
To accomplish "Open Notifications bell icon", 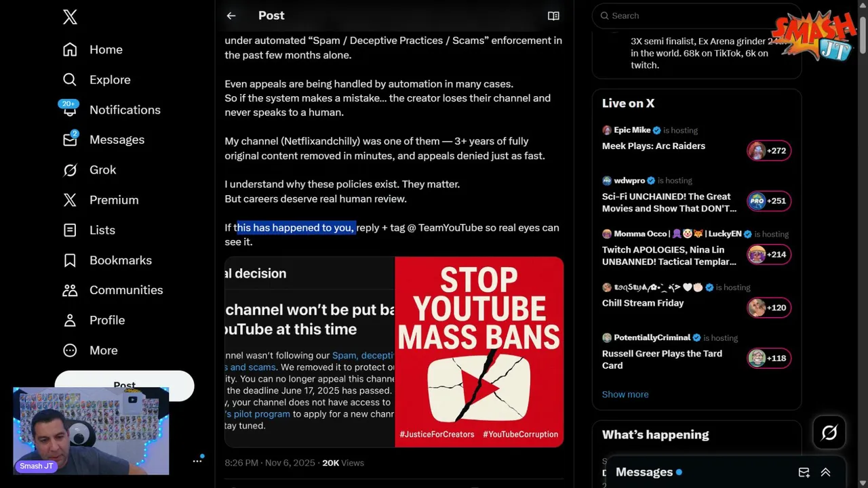I will point(70,110).
